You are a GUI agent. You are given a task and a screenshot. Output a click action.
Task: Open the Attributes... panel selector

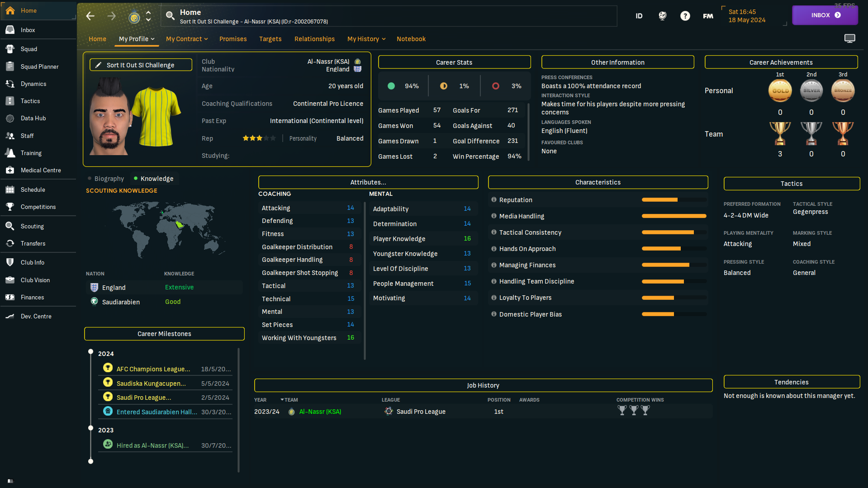368,182
